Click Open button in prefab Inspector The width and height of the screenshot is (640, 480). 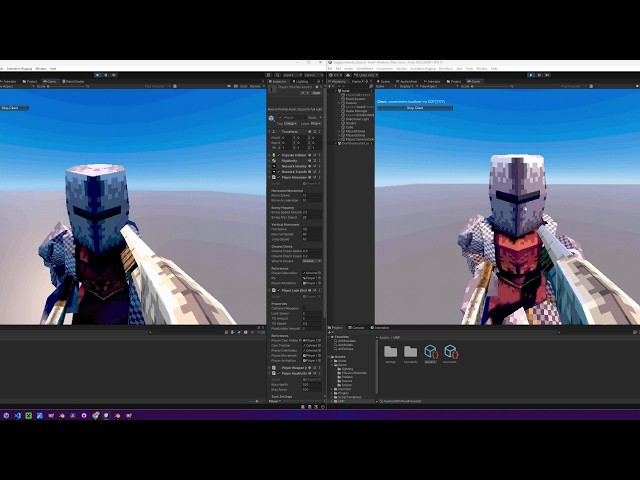[316, 93]
